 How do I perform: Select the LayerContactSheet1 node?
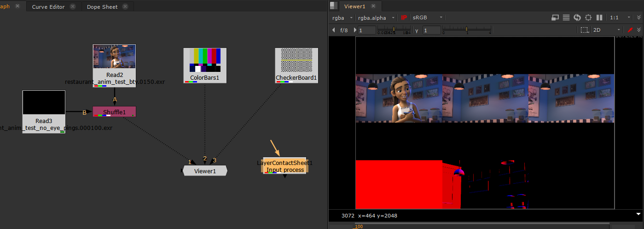pos(284,165)
